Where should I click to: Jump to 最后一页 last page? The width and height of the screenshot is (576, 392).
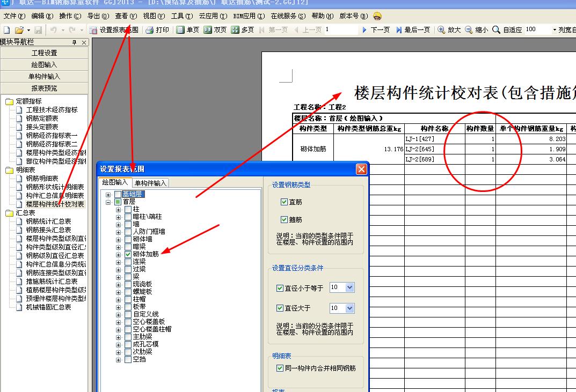pos(413,29)
